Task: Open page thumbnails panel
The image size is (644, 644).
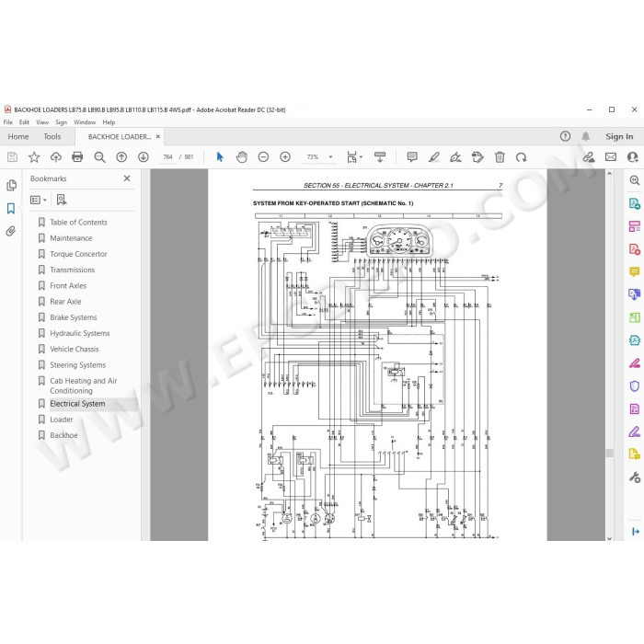Action: [11, 185]
